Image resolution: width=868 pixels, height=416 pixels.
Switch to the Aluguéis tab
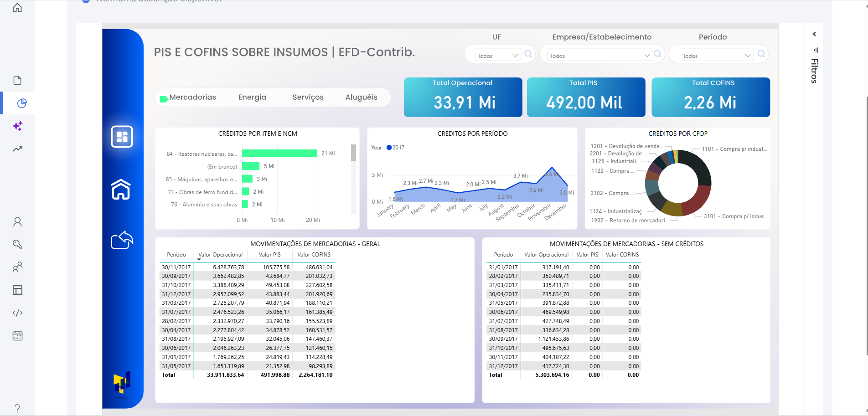click(361, 97)
